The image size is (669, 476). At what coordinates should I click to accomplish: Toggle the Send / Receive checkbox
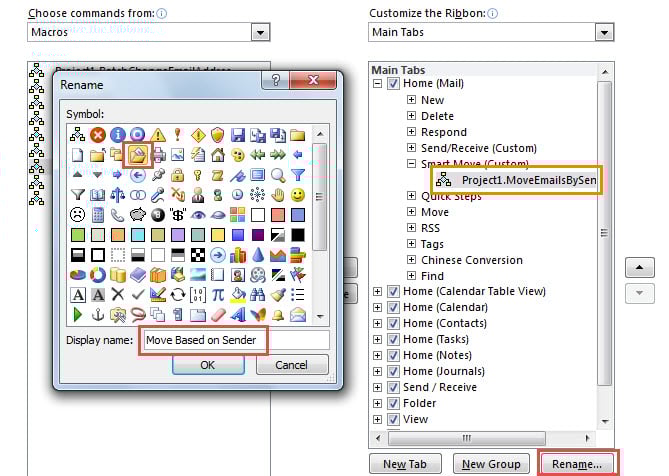[x=393, y=387]
